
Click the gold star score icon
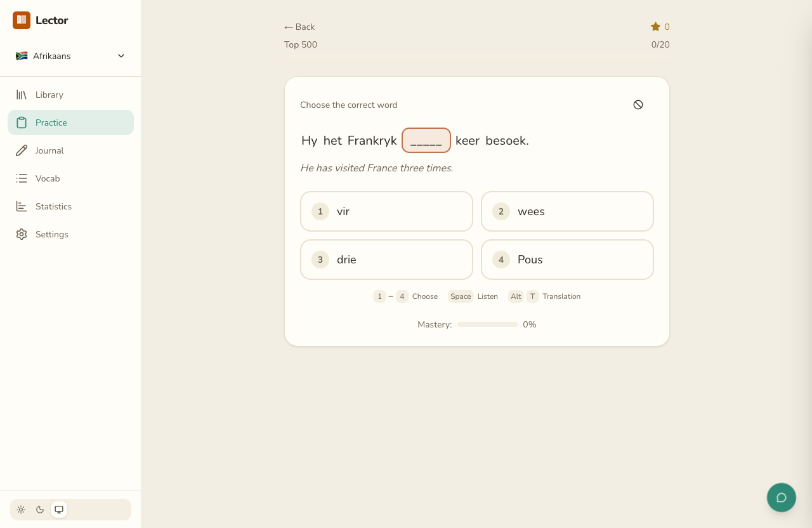(x=655, y=27)
